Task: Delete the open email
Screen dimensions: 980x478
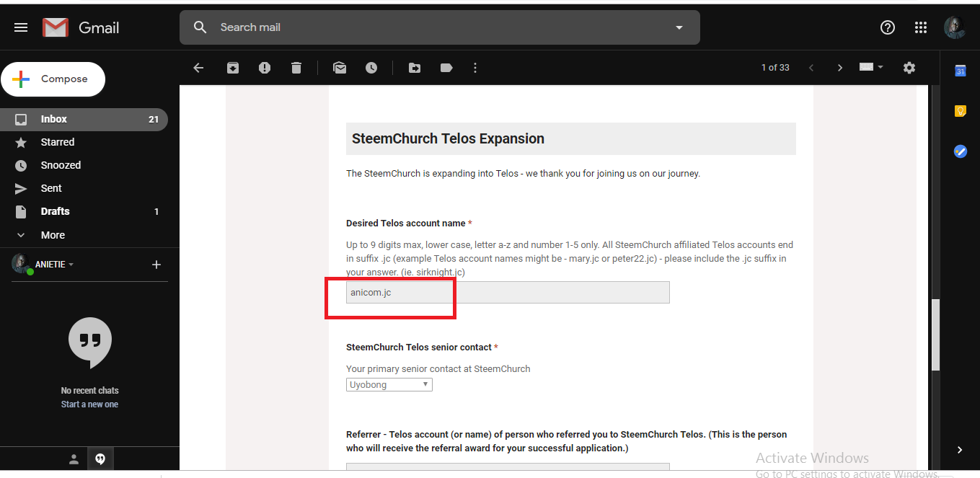Action: pyautogui.click(x=296, y=68)
